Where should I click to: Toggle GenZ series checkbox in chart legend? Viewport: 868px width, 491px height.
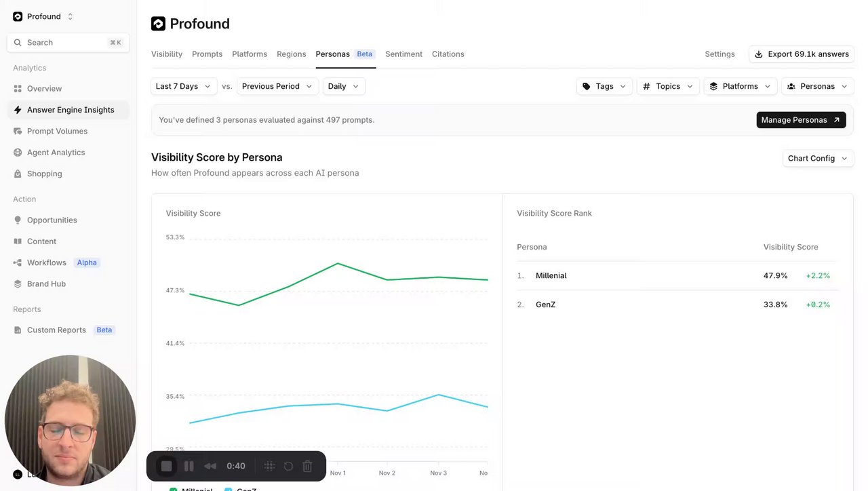tap(228, 489)
